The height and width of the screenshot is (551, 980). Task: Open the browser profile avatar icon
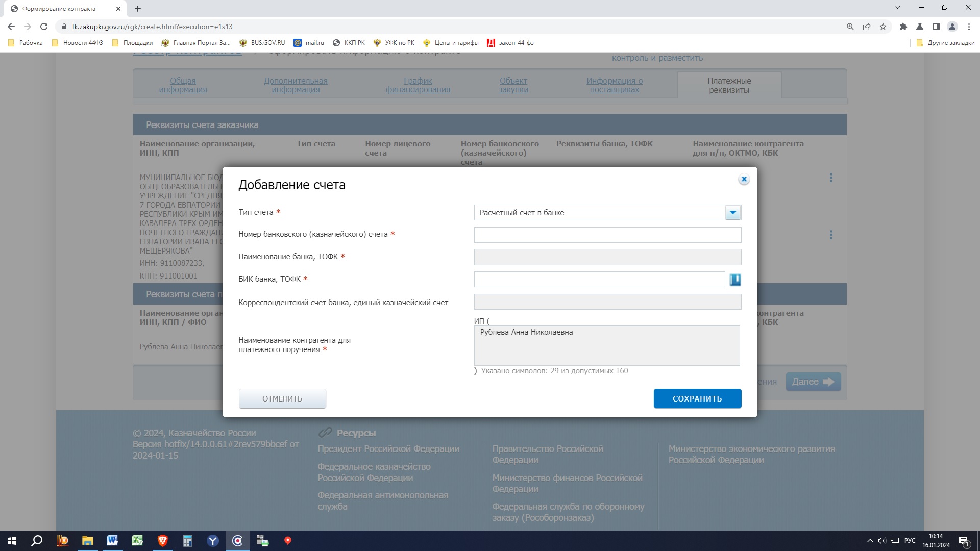952,27
